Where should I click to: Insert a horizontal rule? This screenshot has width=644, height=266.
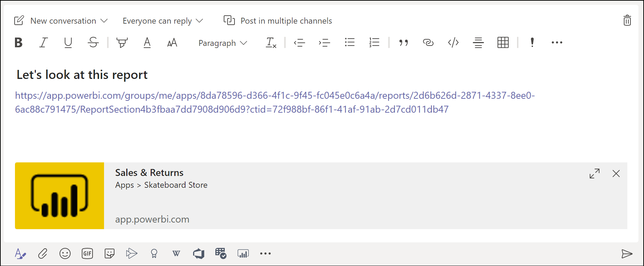click(478, 42)
